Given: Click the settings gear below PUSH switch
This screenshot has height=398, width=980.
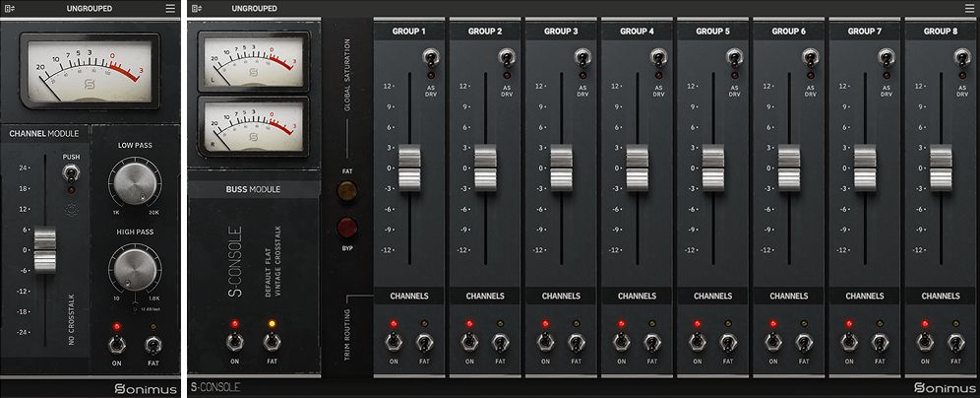Looking at the screenshot, I should point(72,210).
